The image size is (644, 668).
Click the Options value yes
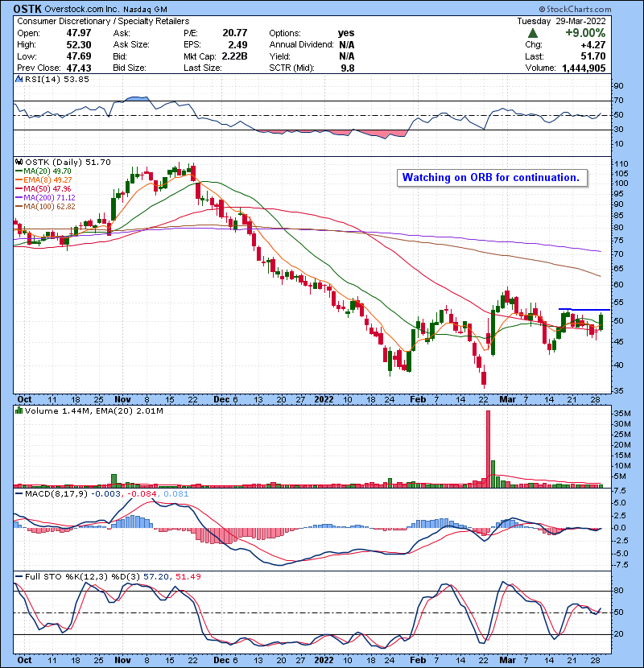click(346, 33)
